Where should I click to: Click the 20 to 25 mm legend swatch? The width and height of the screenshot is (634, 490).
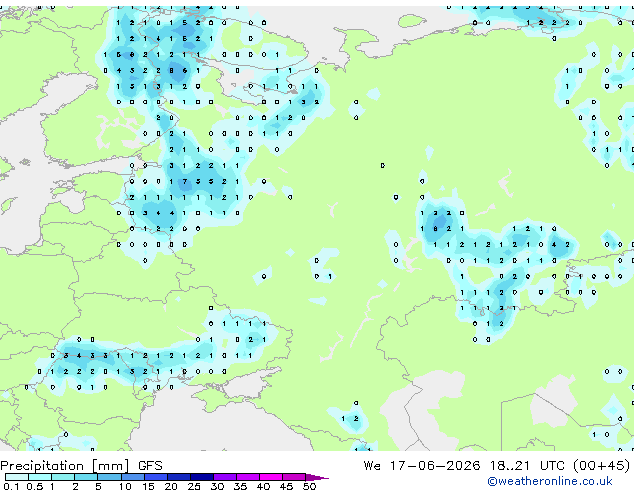[178, 477]
